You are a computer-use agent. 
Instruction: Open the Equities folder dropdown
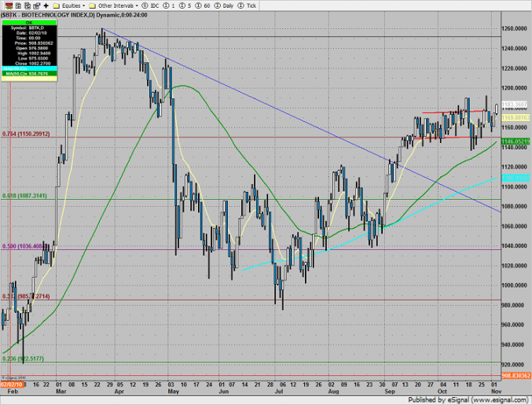(69, 6)
